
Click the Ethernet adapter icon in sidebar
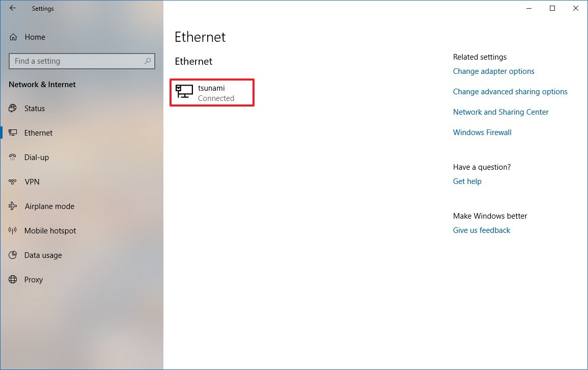[x=12, y=133]
